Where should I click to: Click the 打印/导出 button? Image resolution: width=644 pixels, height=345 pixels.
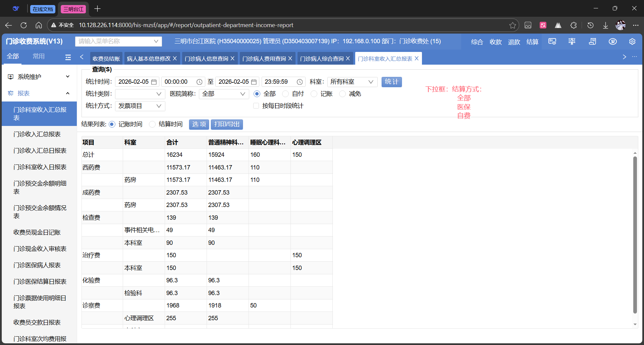227,124
